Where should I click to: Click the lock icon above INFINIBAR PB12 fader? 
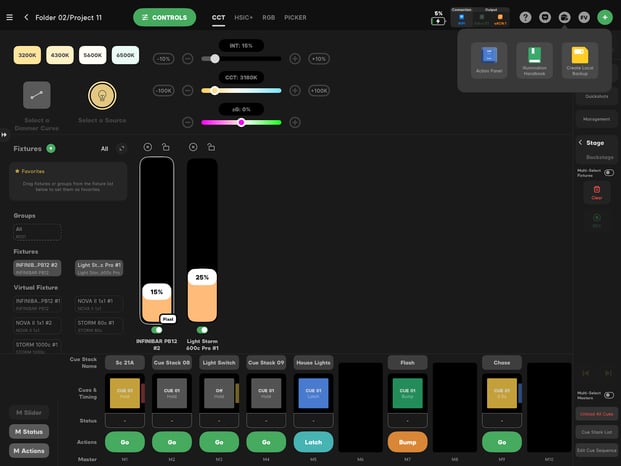pos(166,147)
